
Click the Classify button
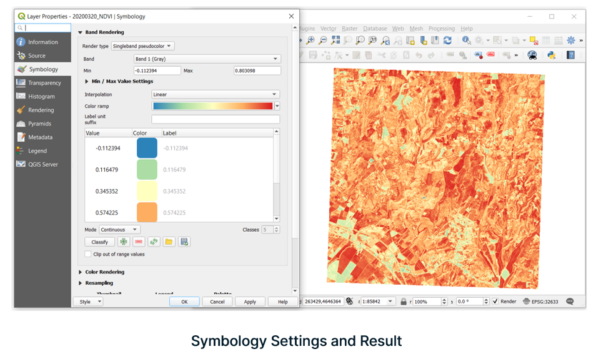99,242
